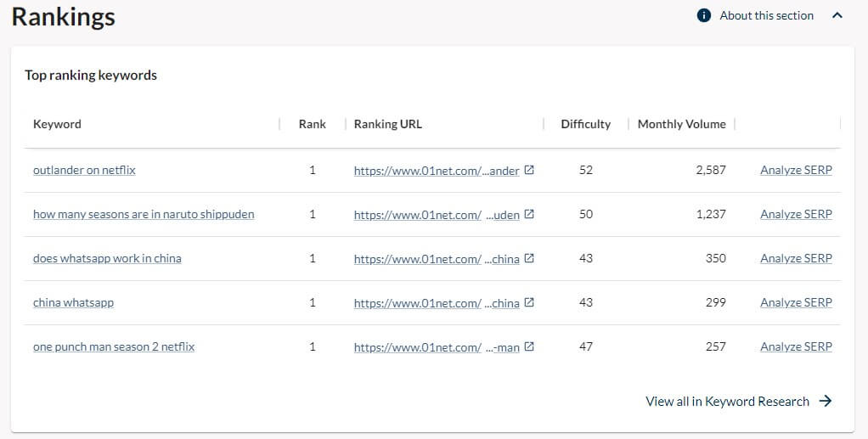The height and width of the screenshot is (439, 868).
Task: Select difficulty value 47
Action: click(586, 346)
